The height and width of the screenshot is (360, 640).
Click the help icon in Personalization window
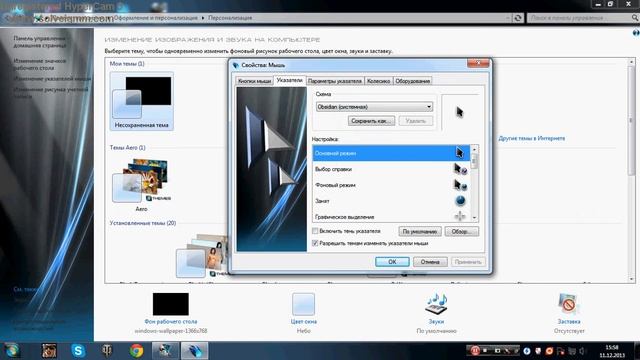636,33
